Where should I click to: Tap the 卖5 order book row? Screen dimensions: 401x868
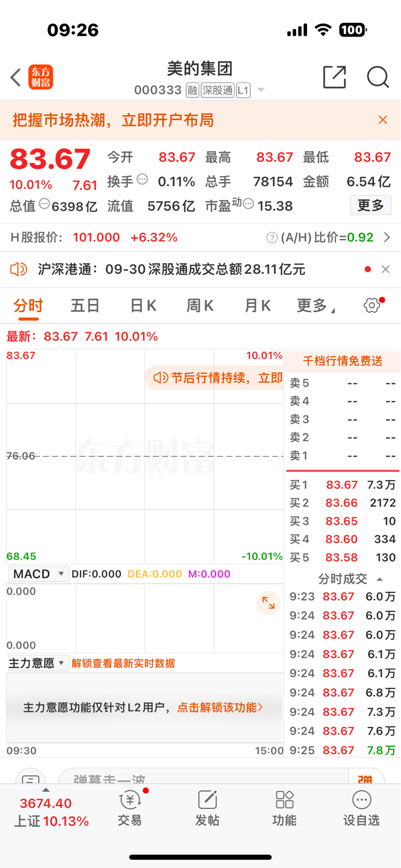pos(343,383)
